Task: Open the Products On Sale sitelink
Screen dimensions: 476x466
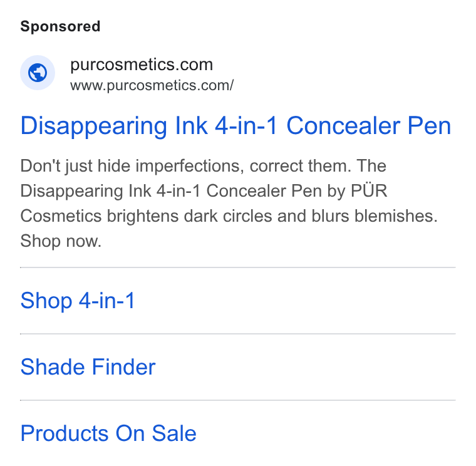Action: pyautogui.click(x=108, y=433)
